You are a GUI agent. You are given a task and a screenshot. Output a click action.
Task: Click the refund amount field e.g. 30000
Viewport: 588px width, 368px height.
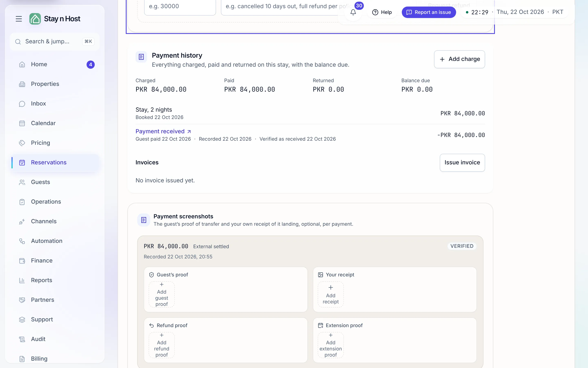180,7
